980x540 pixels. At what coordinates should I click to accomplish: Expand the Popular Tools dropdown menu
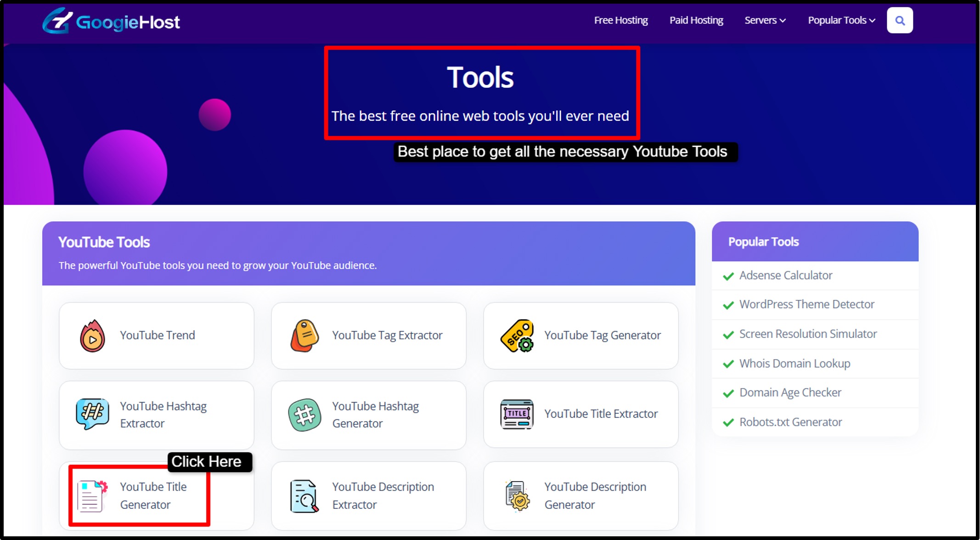(841, 20)
